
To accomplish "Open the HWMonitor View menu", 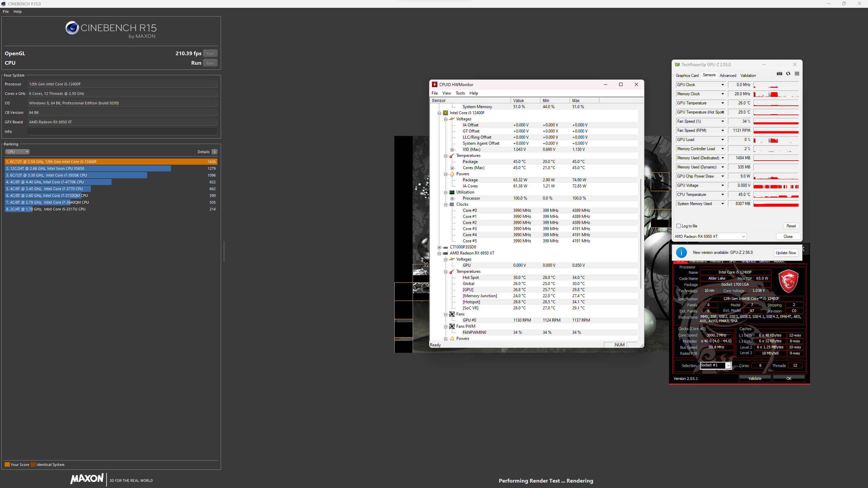I will tap(447, 93).
